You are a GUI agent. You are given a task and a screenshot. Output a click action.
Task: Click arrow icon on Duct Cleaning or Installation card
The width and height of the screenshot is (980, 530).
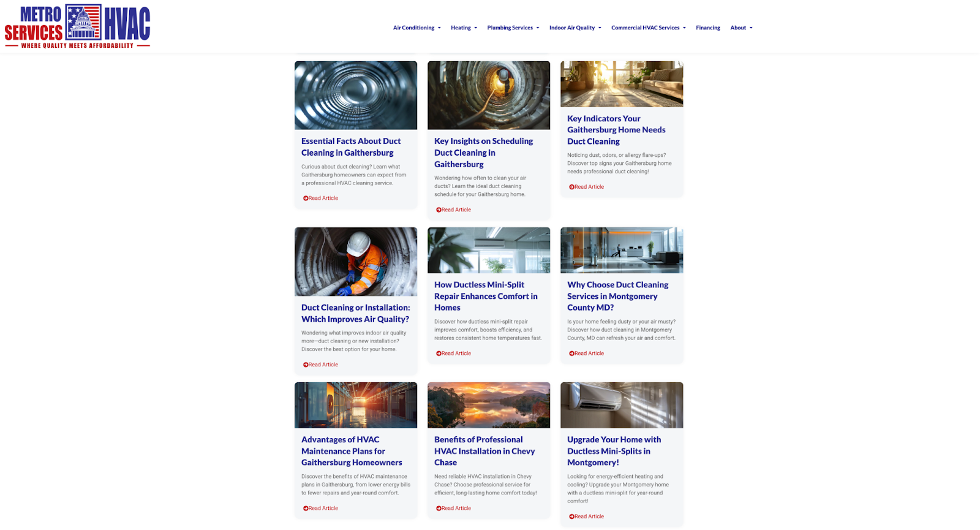[306, 365]
